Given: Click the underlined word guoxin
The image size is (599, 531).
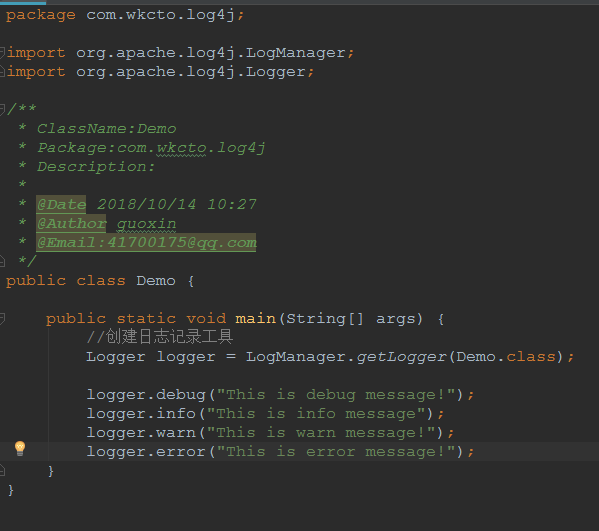Looking at the screenshot, I should 146,224.
